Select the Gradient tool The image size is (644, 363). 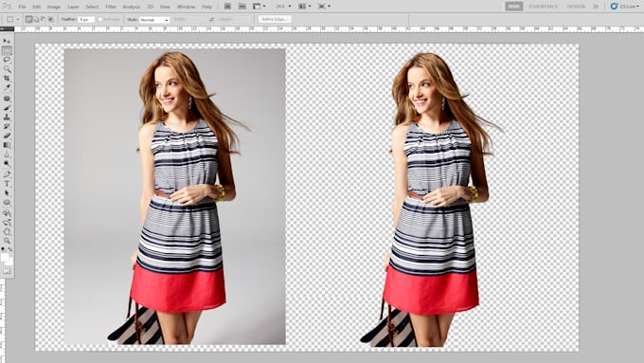point(7,145)
